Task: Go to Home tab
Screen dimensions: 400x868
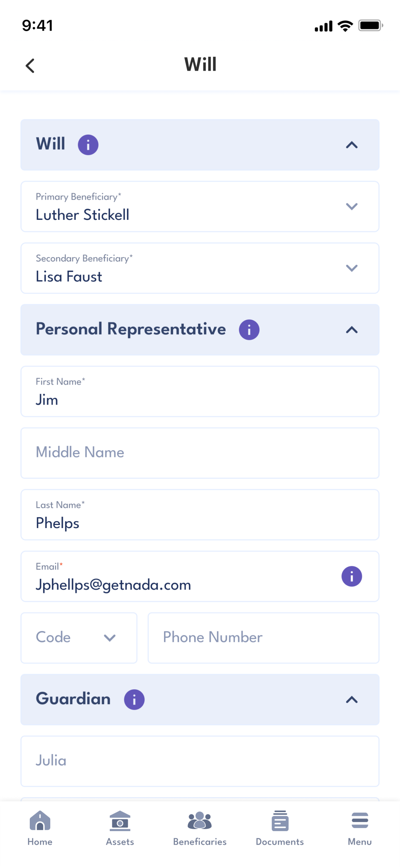Action: tap(40, 828)
